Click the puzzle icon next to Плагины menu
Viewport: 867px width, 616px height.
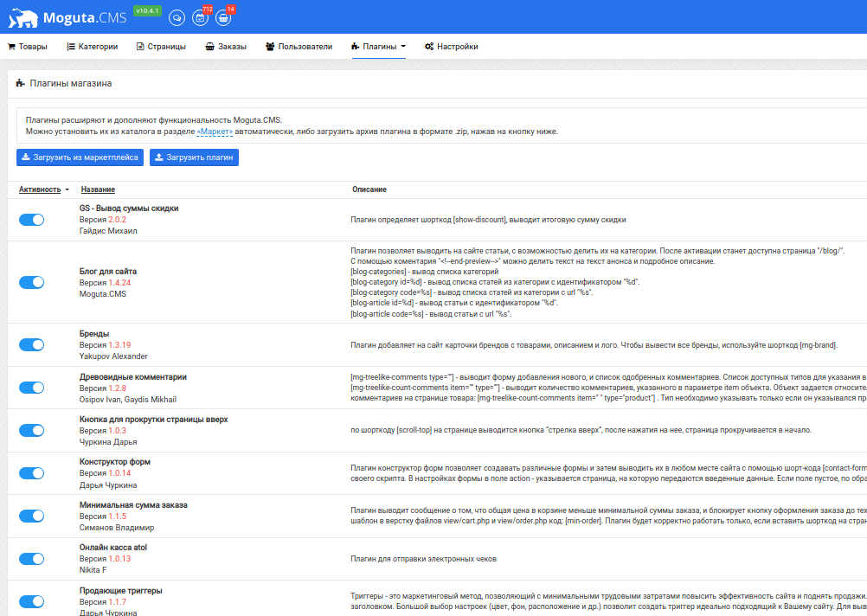[x=356, y=47]
